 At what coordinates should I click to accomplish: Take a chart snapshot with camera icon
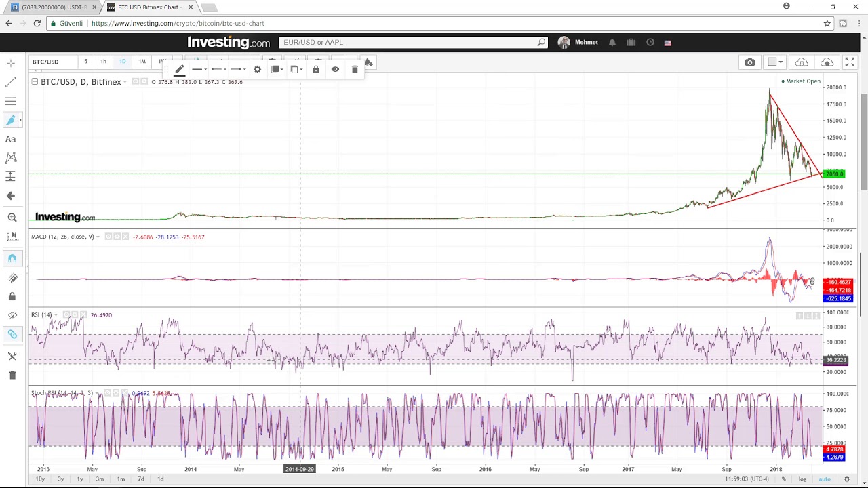pos(749,62)
